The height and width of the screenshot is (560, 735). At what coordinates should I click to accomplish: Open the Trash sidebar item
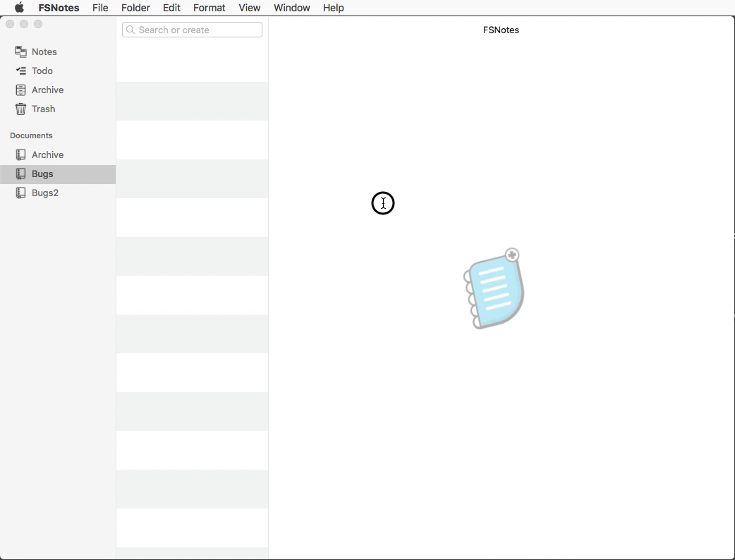[58, 109]
